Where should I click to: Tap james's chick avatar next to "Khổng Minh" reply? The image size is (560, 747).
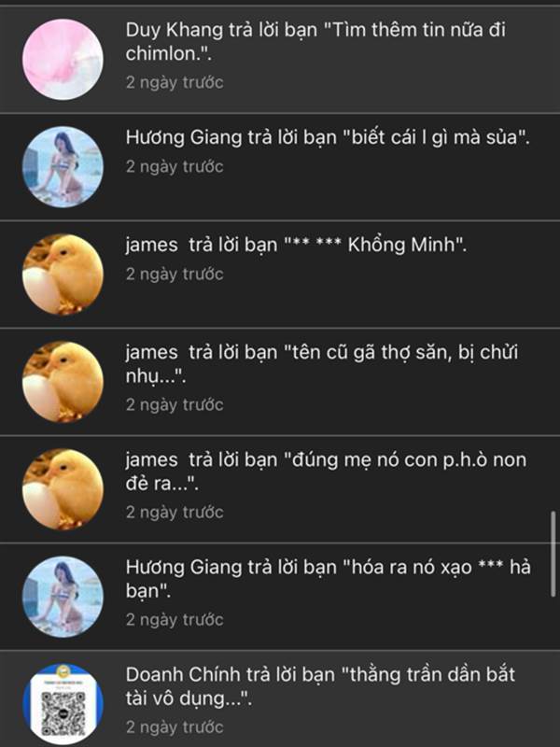point(63,275)
